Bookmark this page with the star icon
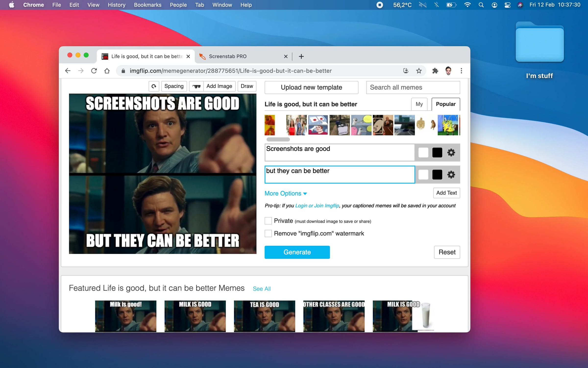Screen dimensions: 588x368 coord(419,71)
